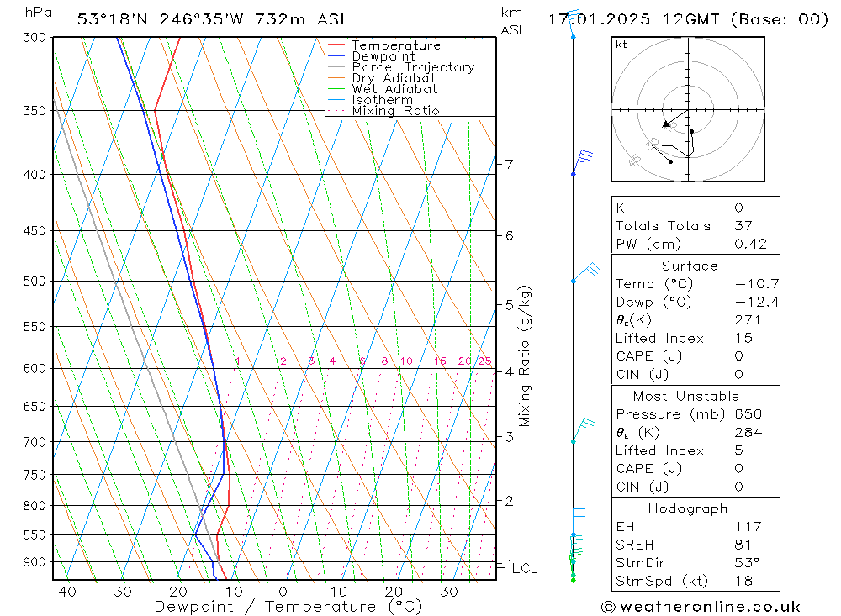
Task: Click the pink mixing ratio label 25
Action: coord(485,361)
